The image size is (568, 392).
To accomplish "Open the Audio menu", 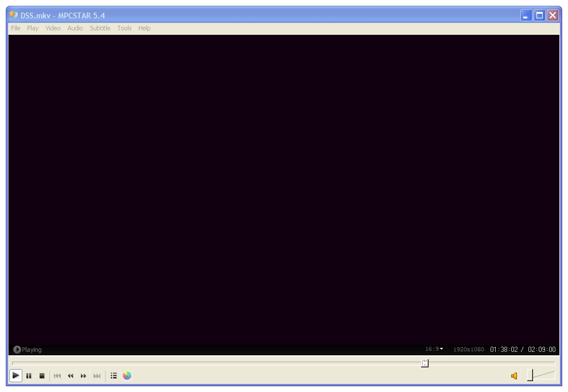I will click(x=75, y=28).
